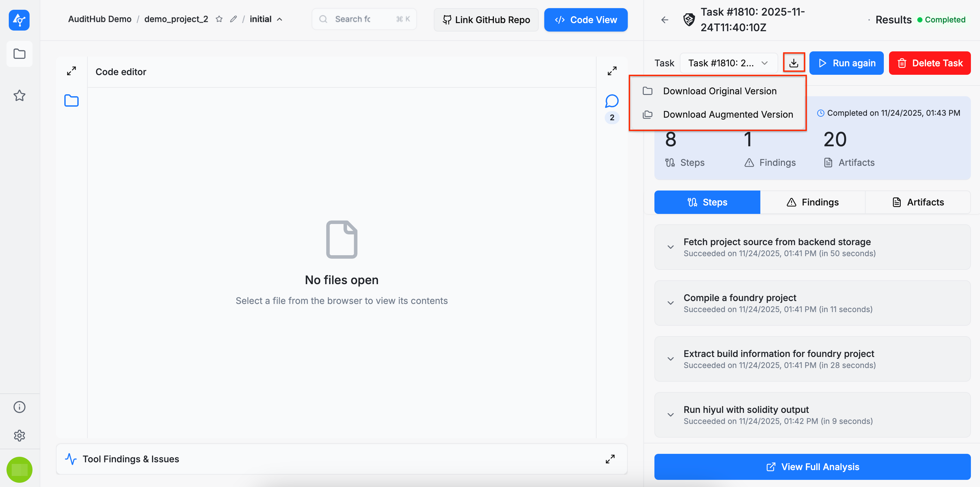The width and height of the screenshot is (980, 487).
Task: Select Download Augmented Version
Action: coord(728,115)
